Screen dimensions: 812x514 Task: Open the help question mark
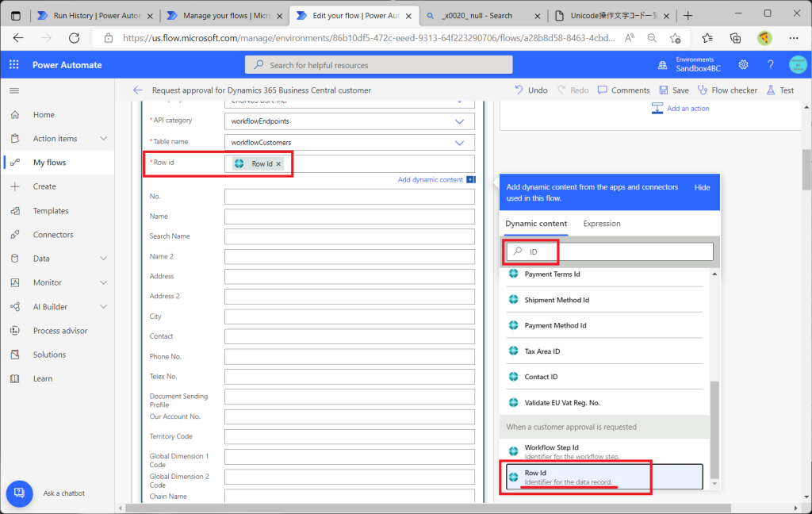click(x=771, y=65)
